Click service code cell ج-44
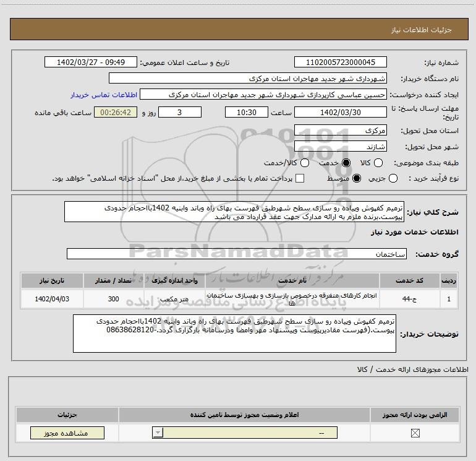 click(409, 299)
